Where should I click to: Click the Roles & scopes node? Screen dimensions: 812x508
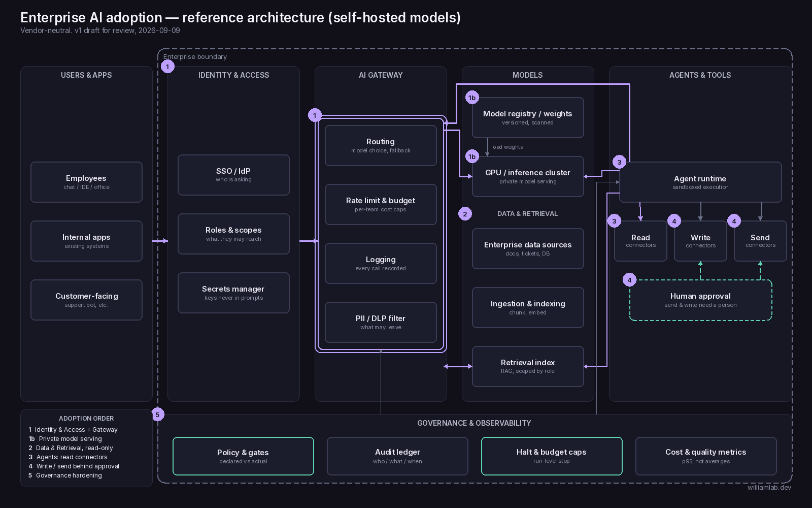(233, 234)
